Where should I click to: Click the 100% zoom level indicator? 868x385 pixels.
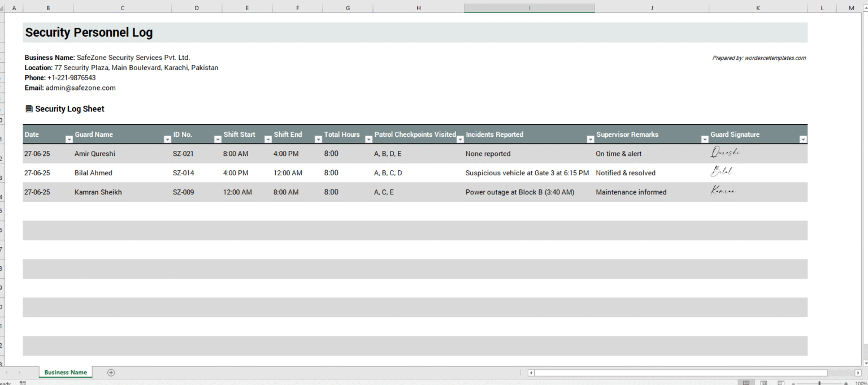(861, 383)
